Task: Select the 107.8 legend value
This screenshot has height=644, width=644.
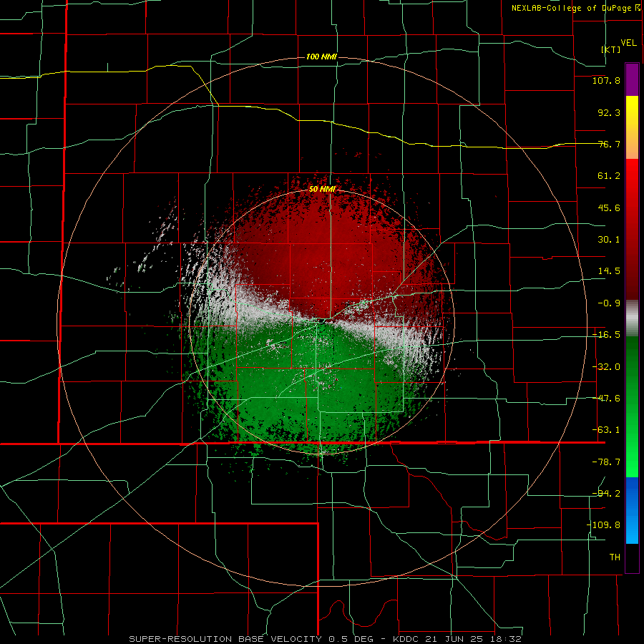Action: click(x=606, y=80)
